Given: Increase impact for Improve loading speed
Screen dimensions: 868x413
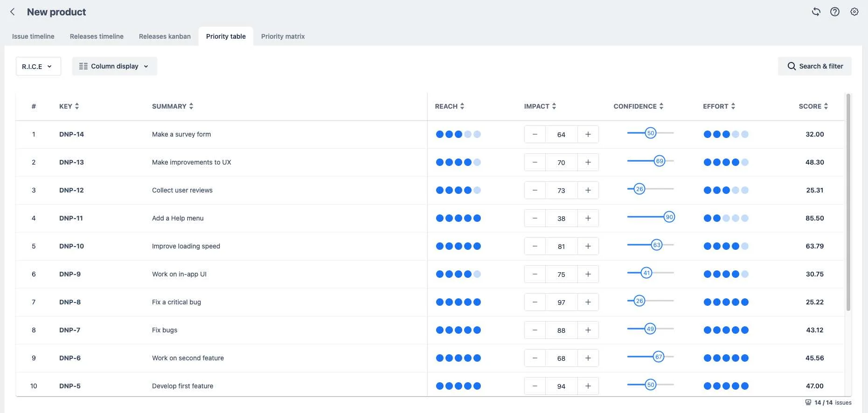Looking at the screenshot, I should [x=588, y=246].
